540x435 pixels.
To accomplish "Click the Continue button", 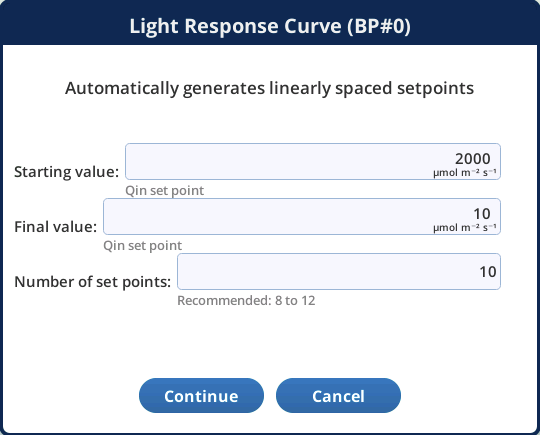I will 201,395.
